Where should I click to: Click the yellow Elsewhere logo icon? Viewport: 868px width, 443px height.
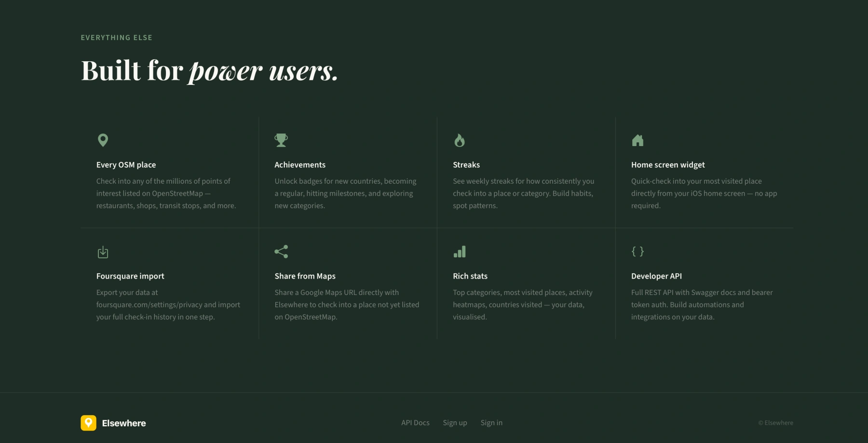88,423
